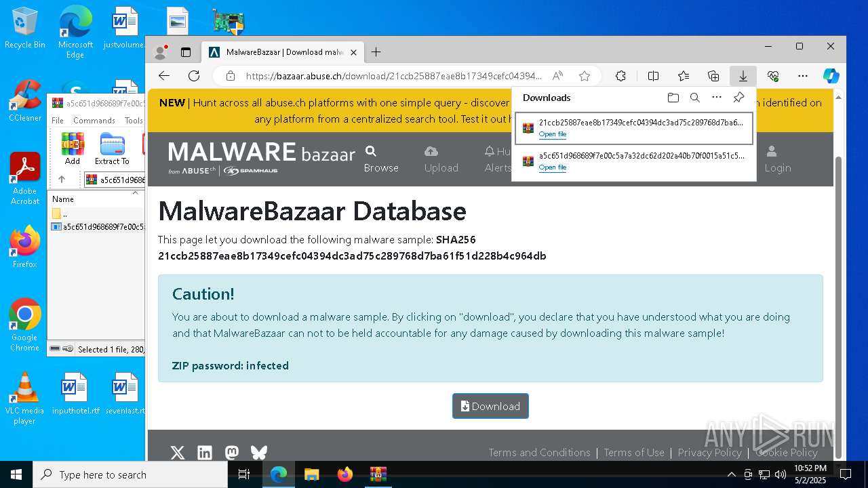Pin the Downloads panel
Screen dimensions: 868x488
click(738, 98)
